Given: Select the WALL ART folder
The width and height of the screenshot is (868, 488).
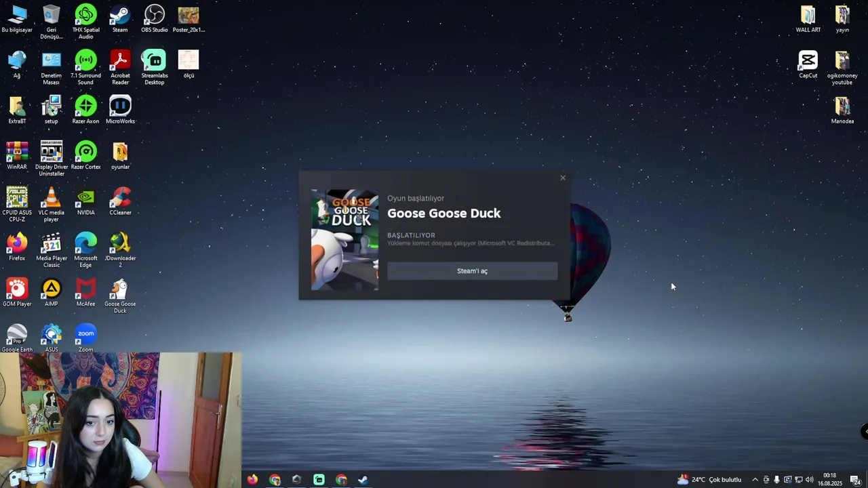Looking at the screenshot, I should coord(808,19).
